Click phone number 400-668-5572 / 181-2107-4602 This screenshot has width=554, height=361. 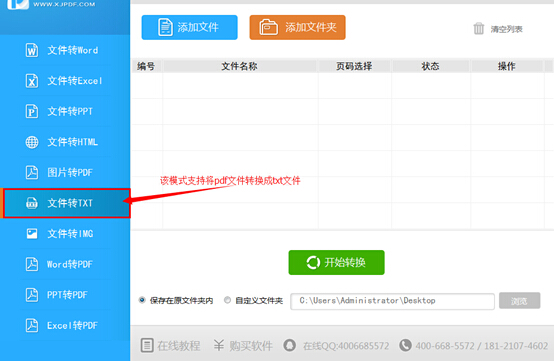coord(482,345)
